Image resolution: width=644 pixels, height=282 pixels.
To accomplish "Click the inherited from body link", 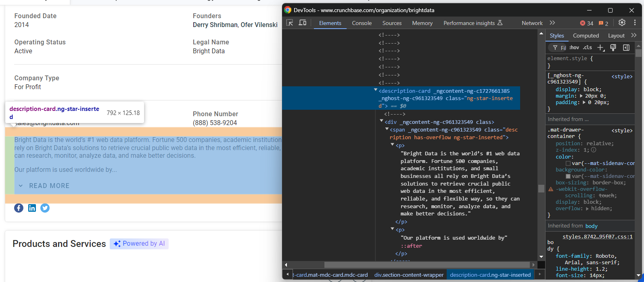I will [591, 226].
